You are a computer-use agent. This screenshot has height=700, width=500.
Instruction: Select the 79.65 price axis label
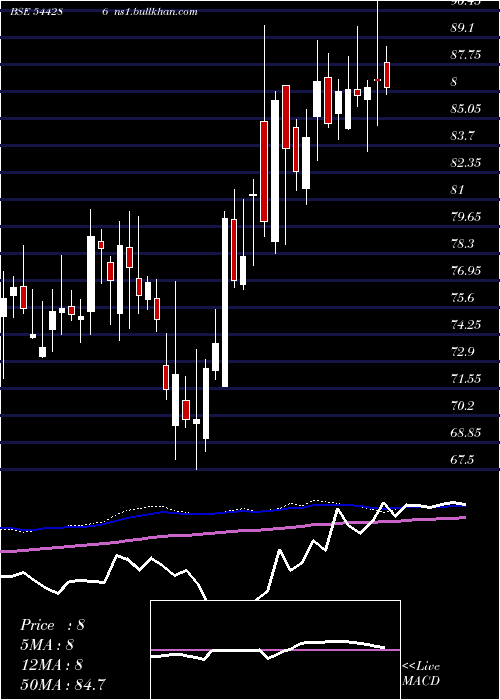click(x=466, y=217)
